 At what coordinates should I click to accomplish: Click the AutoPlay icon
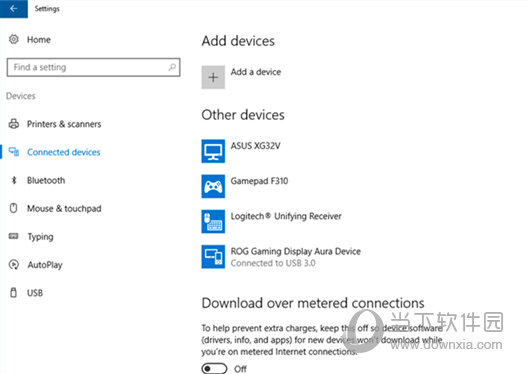pyautogui.click(x=13, y=265)
